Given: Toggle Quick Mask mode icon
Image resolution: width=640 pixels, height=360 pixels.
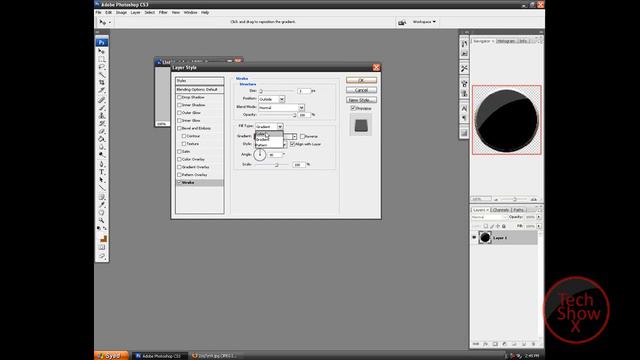Looking at the screenshot, I should point(102,247).
